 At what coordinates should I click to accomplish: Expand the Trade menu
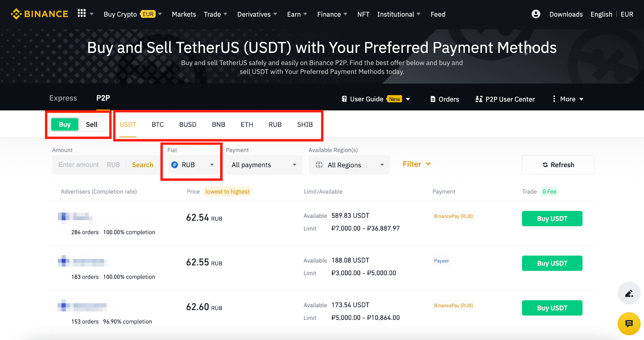click(215, 14)
